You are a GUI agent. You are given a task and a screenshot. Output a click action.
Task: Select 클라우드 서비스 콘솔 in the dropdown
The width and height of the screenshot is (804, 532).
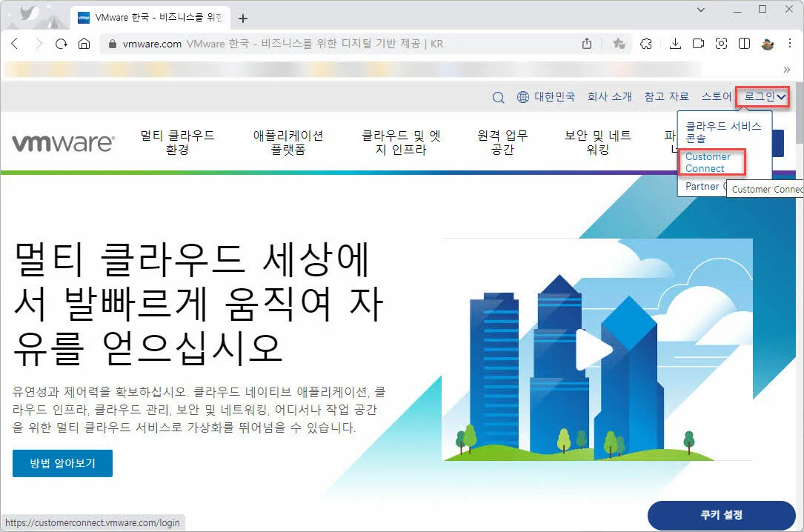pos(724,133)
